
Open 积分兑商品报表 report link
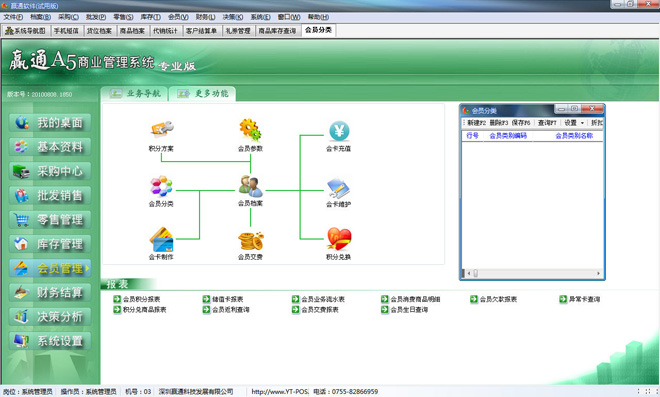(144, 309)
